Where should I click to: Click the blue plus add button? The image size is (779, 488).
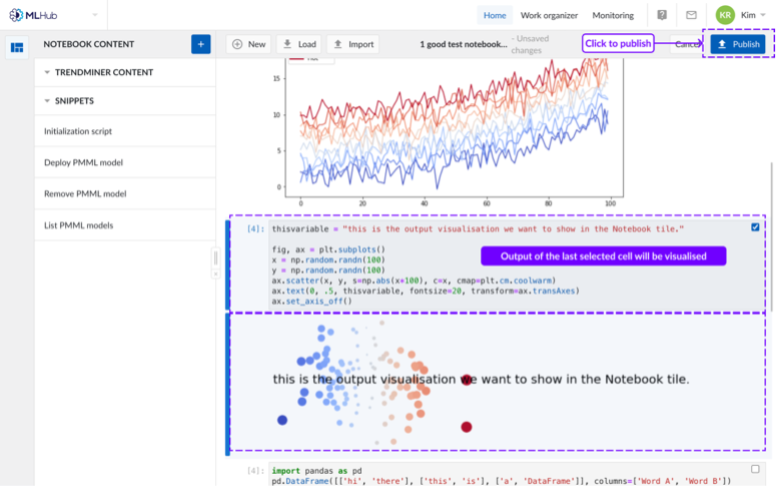[x=201, y=44]
